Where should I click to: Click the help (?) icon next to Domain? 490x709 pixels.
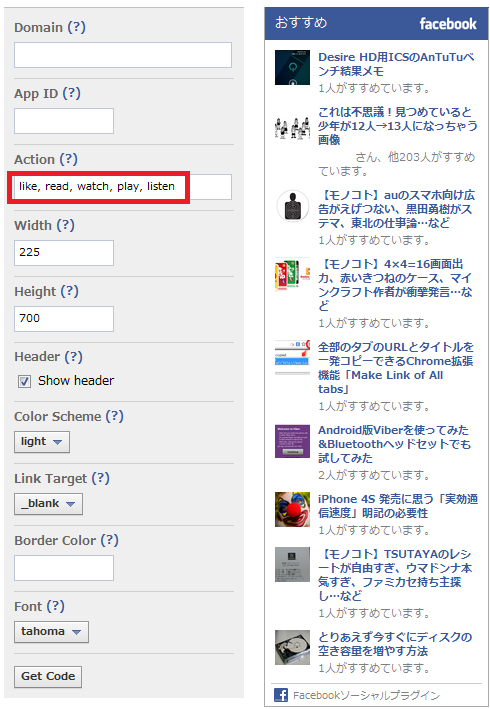click(x=76, y=27)
